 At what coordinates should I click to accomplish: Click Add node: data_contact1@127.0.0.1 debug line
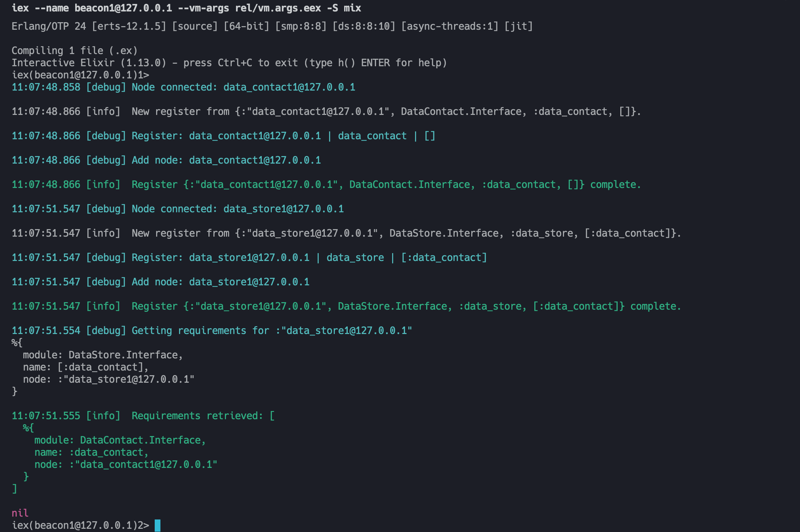(166, 160)
